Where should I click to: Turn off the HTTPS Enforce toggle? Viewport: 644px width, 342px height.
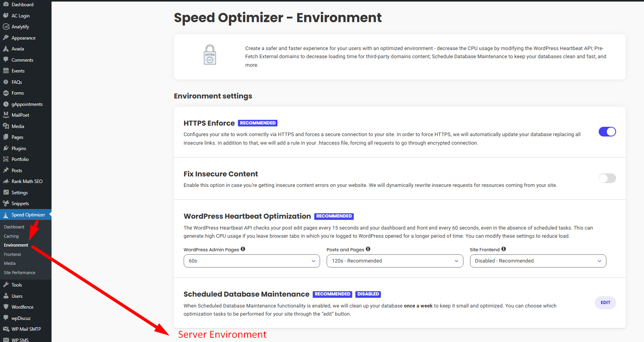[607, 132]
